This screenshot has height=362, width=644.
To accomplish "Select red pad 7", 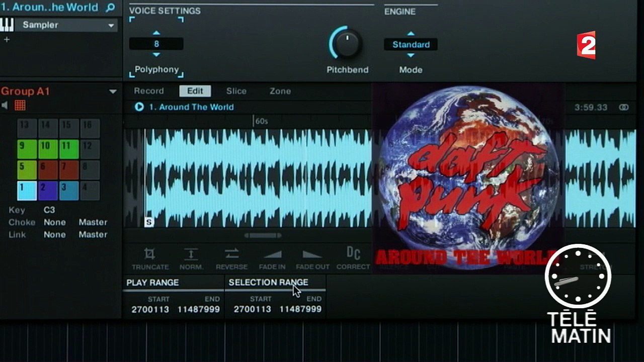I will pos(69,170).
